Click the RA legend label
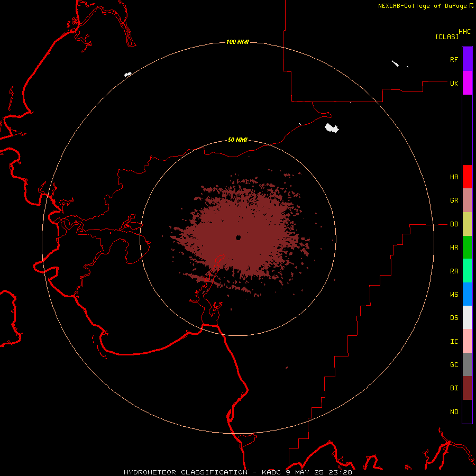Screen dimensions: 476x476 pos(454,271)
